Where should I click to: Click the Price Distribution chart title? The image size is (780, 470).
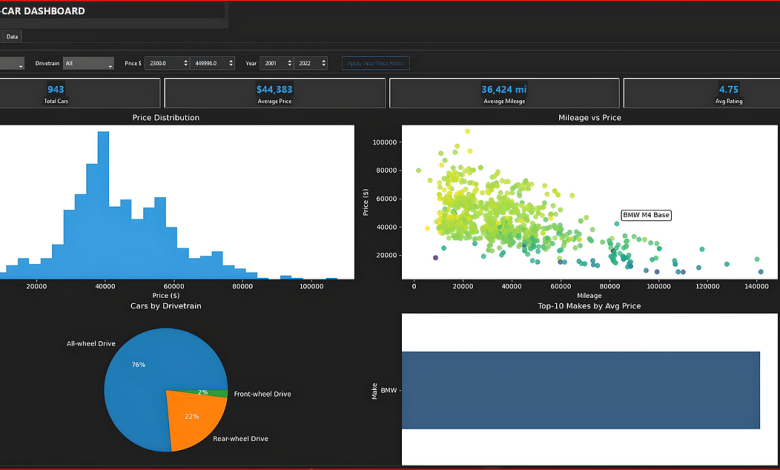click(166, 118)
